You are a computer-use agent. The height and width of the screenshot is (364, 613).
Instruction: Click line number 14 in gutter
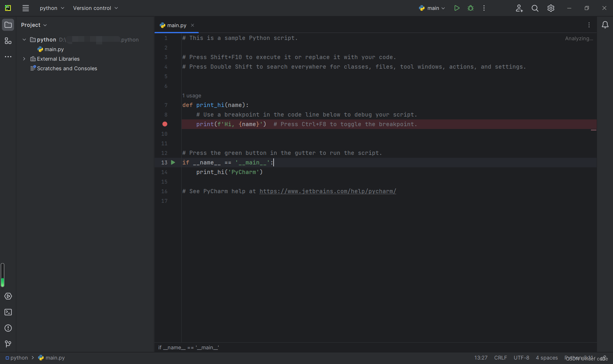[x=164, y=172]
